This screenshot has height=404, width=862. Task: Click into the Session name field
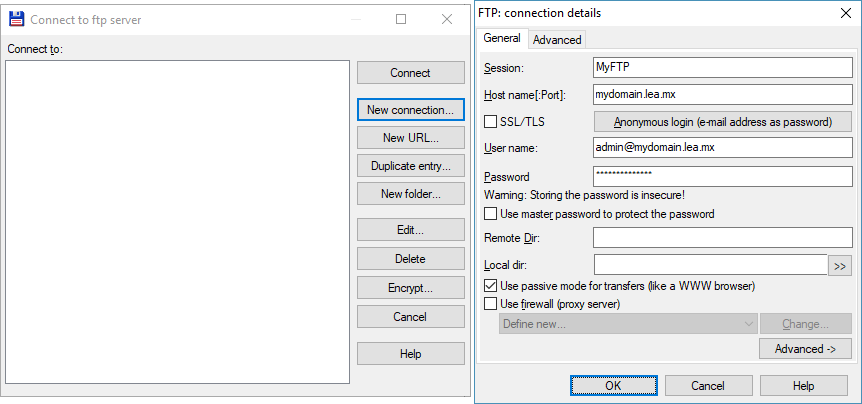coord(723,68)
